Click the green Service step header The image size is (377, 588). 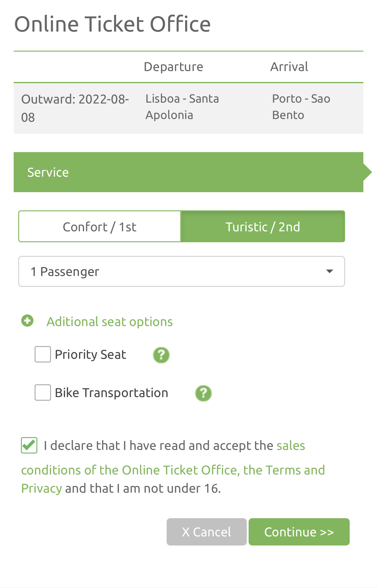click(188, 172)
